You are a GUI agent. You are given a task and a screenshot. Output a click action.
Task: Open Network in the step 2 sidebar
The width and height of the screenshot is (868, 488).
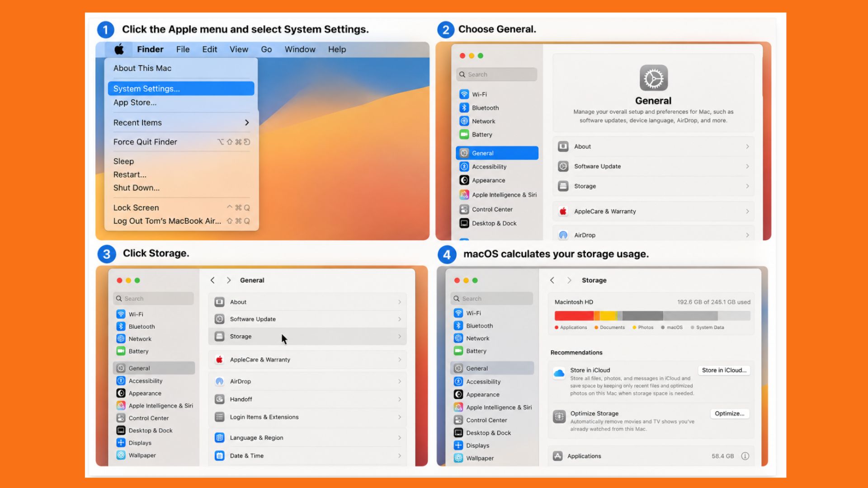[483, 121]
